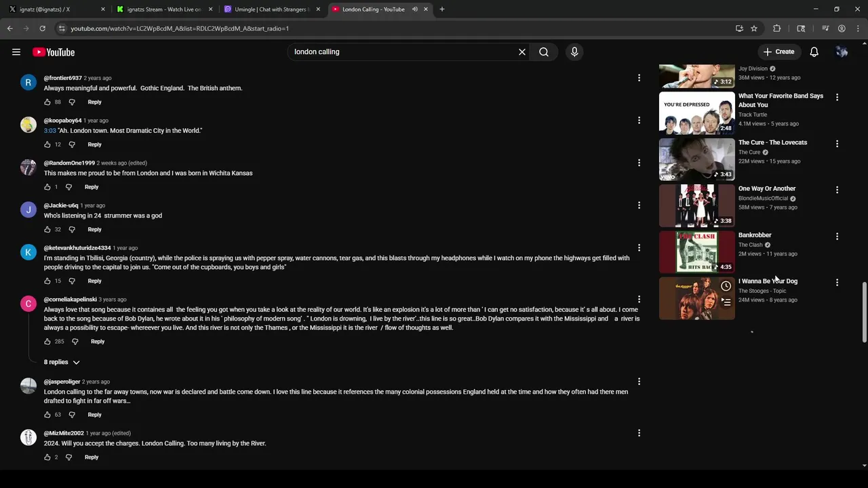Like @MizMite2002's comment
The width and height of the screenshot is (868, 488).
pos(47,457)
